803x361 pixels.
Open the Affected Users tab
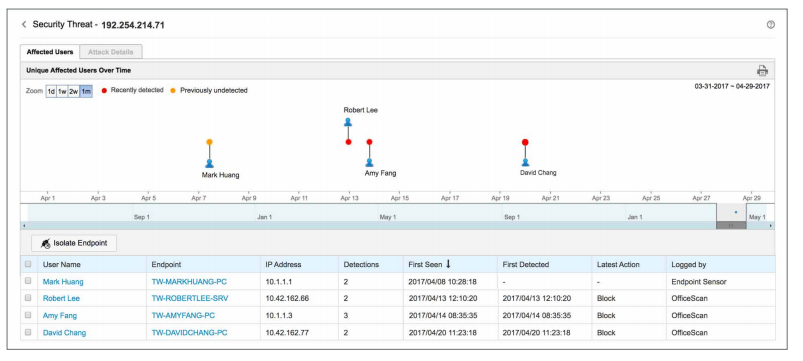pyautogui.click(x=50, y=52)
